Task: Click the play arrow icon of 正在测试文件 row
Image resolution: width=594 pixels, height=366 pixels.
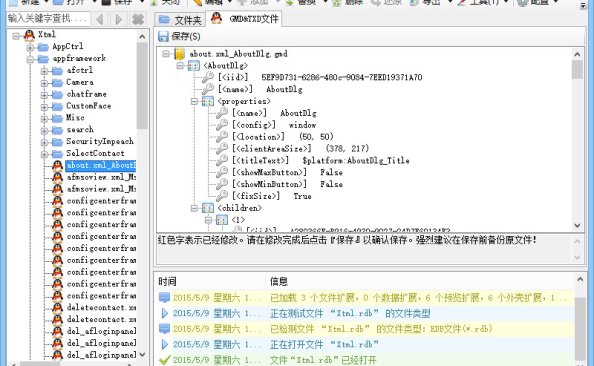Action: (164, 313)
